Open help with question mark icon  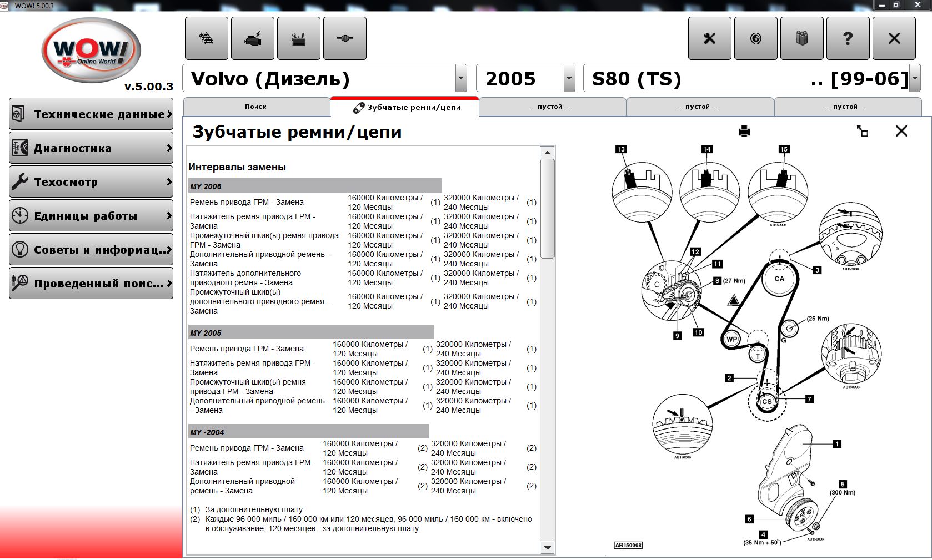click(848, 38)
